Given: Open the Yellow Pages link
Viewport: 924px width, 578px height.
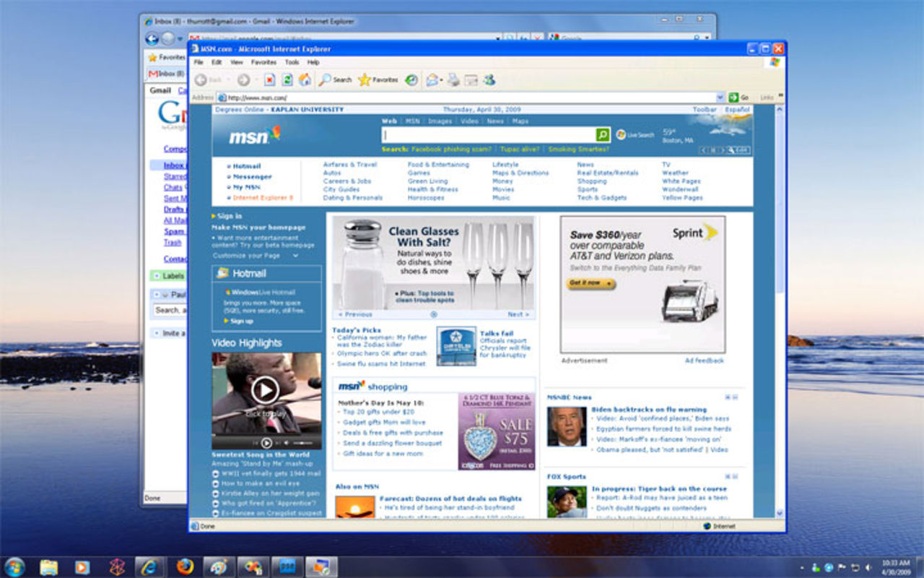Looking at the screenshot, I should [682, 198].
